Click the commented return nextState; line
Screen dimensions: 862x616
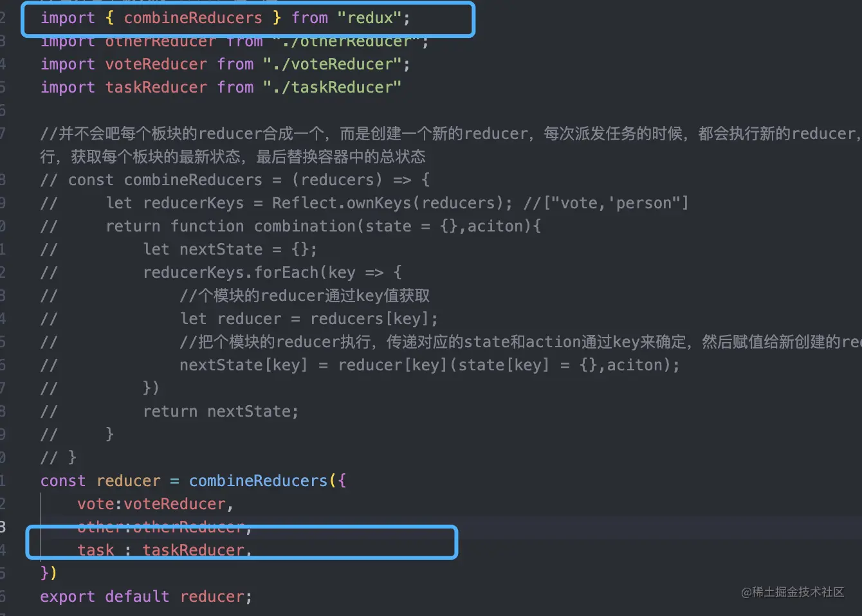[221, 412]
